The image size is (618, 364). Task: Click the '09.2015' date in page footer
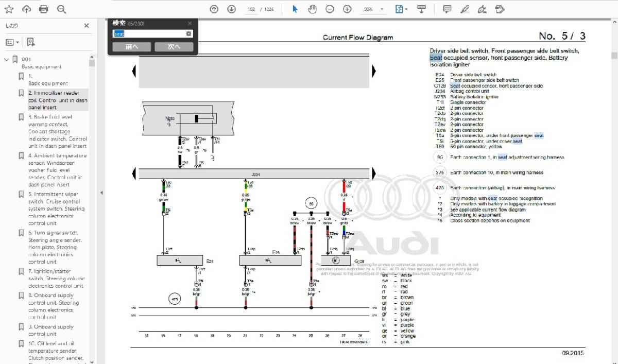(x=573, y=353)
